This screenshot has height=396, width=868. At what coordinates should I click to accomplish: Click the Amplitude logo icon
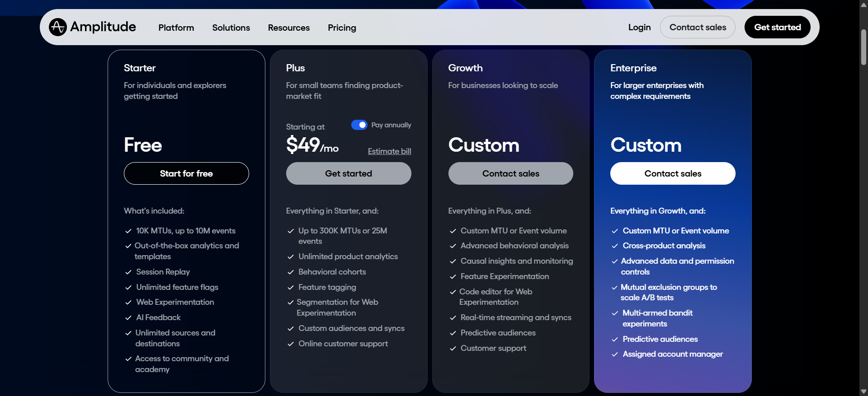pyautogui.click(x=58, y=27)
